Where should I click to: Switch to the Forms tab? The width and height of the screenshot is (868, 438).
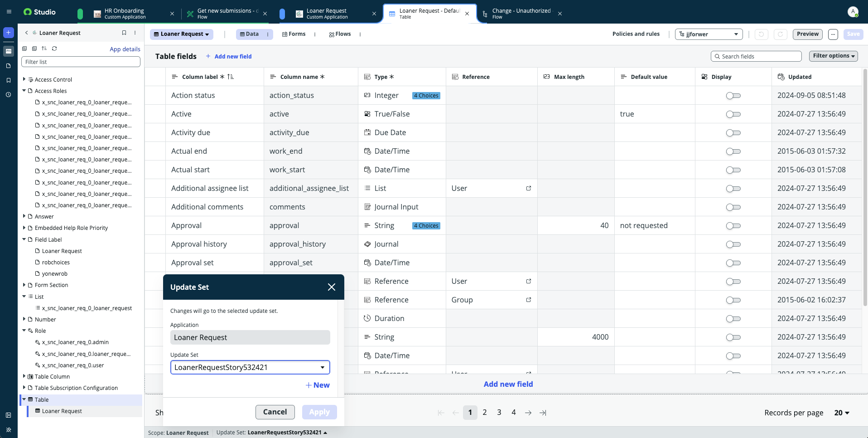click(294, 34)
